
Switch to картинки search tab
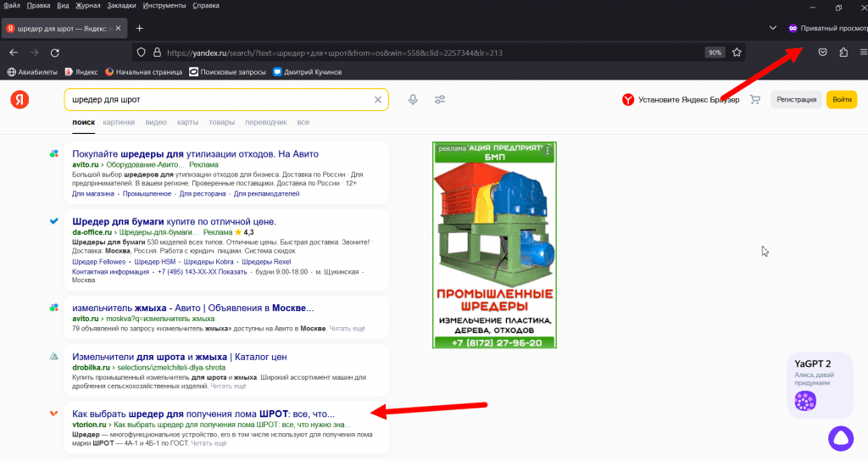click(119, 122)
